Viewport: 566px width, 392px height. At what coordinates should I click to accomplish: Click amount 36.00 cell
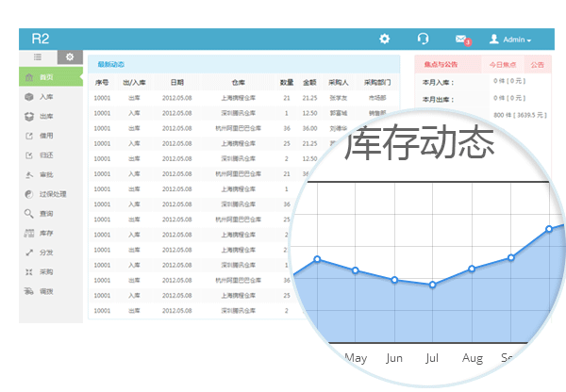tap(309, 128)
